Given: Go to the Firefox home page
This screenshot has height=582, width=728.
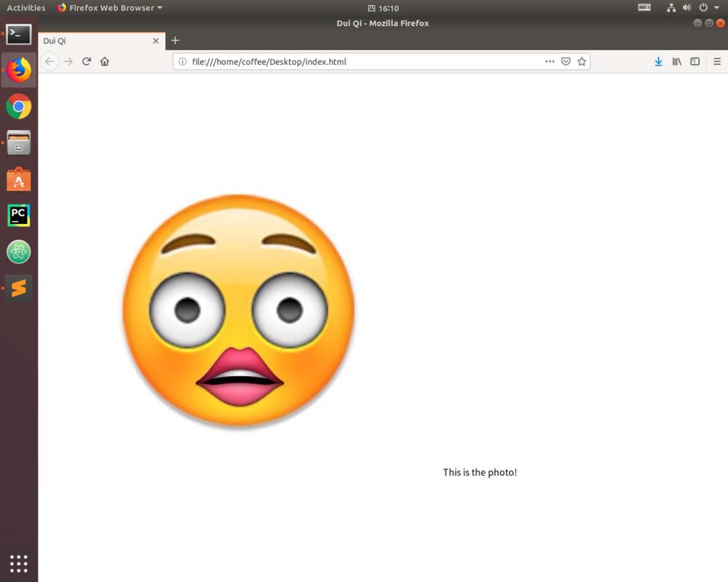Looking at the screenshot, I should [x=104, y=61].
